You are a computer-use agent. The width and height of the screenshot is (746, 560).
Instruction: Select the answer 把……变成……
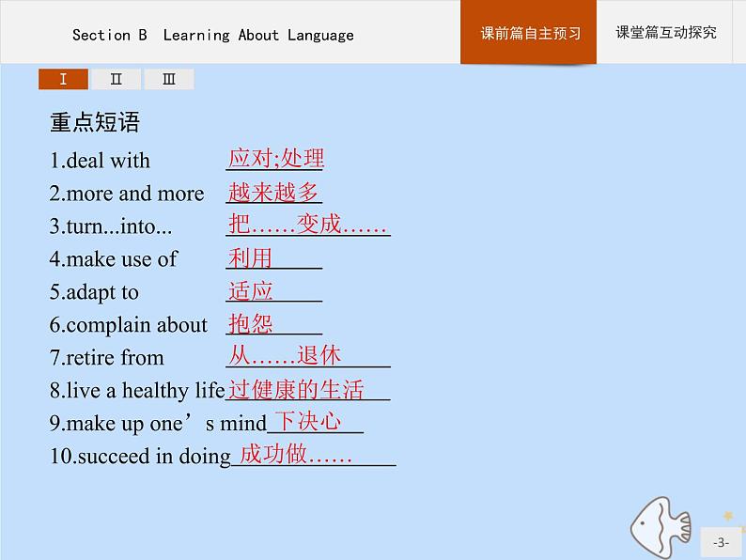coord(307,225)
